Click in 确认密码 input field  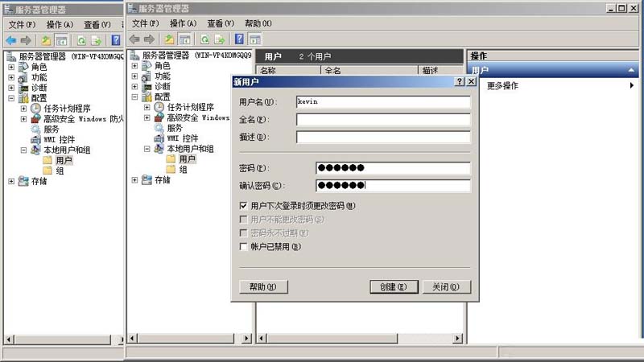pos(393,186)
